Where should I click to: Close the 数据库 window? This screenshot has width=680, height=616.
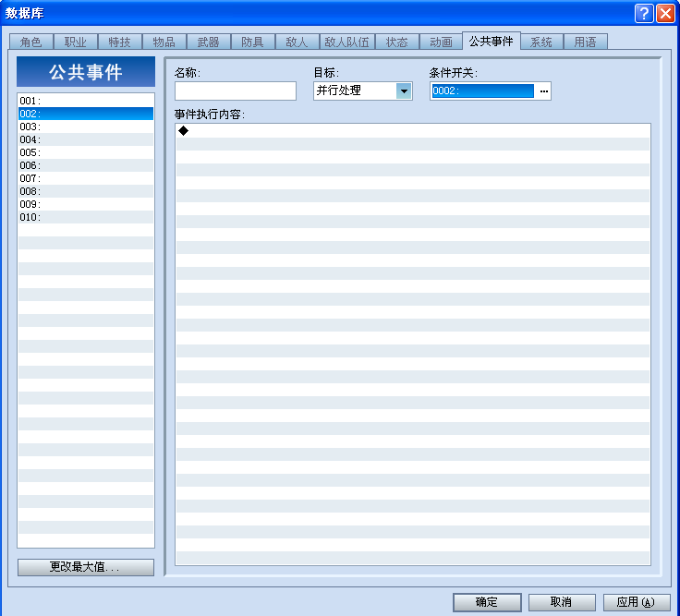[x=665, y=14]
